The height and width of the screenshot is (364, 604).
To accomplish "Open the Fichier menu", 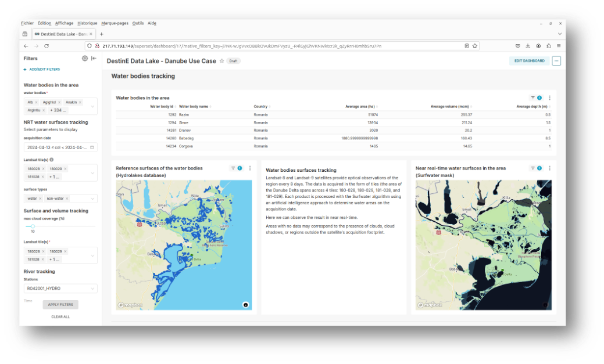I will [27, 23].
